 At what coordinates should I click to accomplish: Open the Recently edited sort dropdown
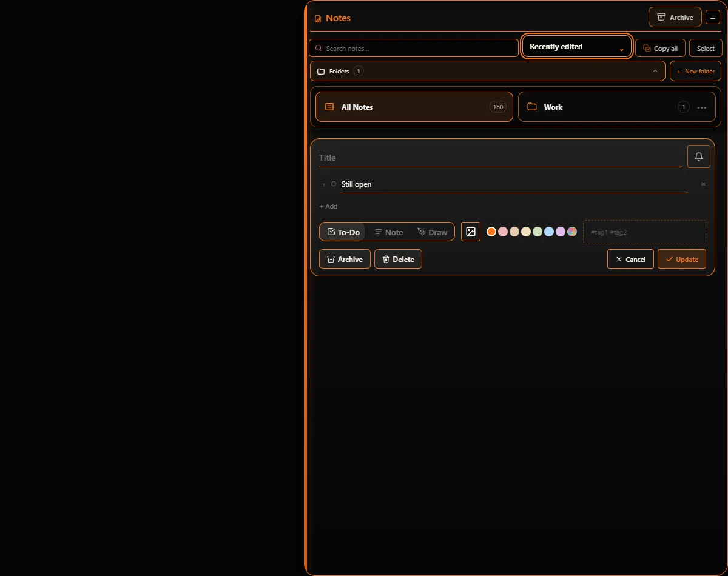[x=576, y=47]
